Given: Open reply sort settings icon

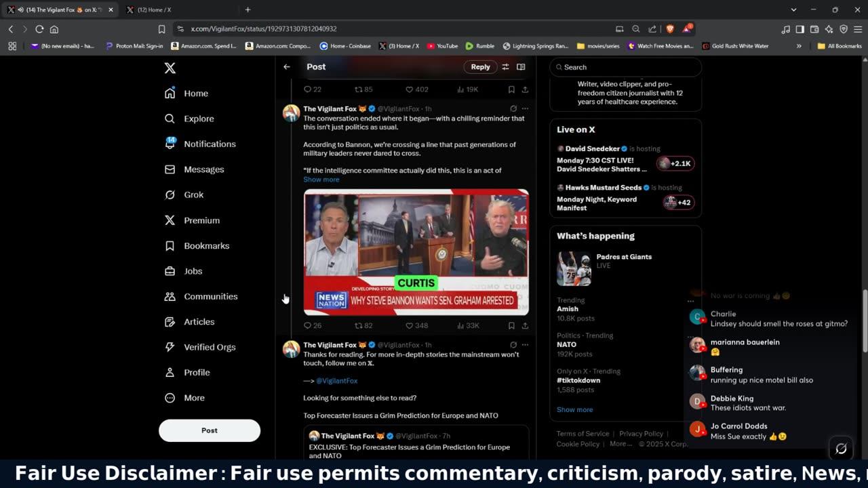Looking at the screenshot, I should point(505,67).
